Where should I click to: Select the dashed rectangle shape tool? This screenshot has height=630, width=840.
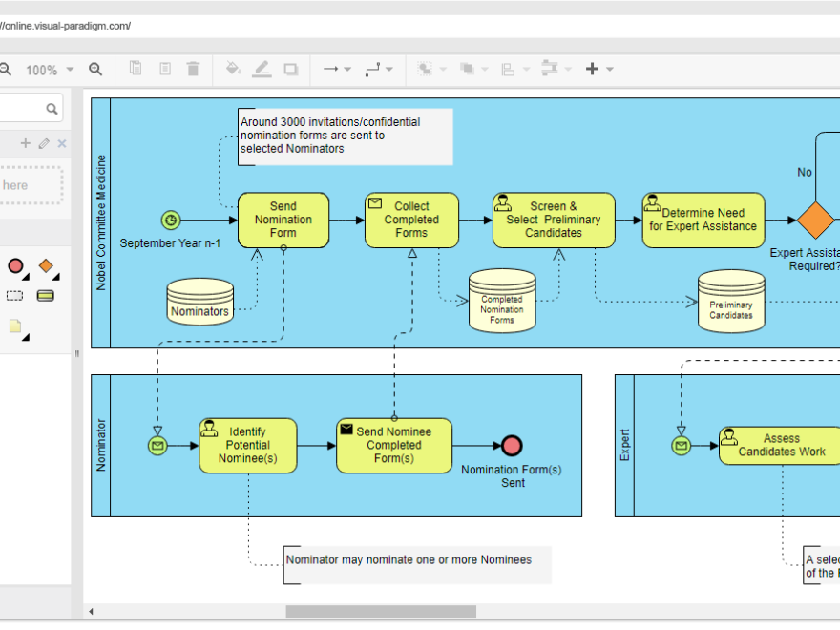14,294
